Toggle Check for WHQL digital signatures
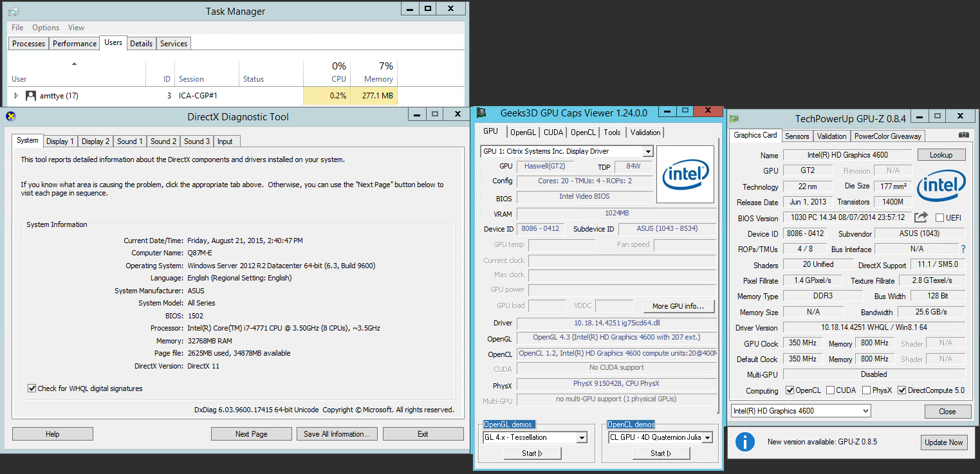Image resolution: width=980 pixels, height=474 pixels. [x=32, y=388]
